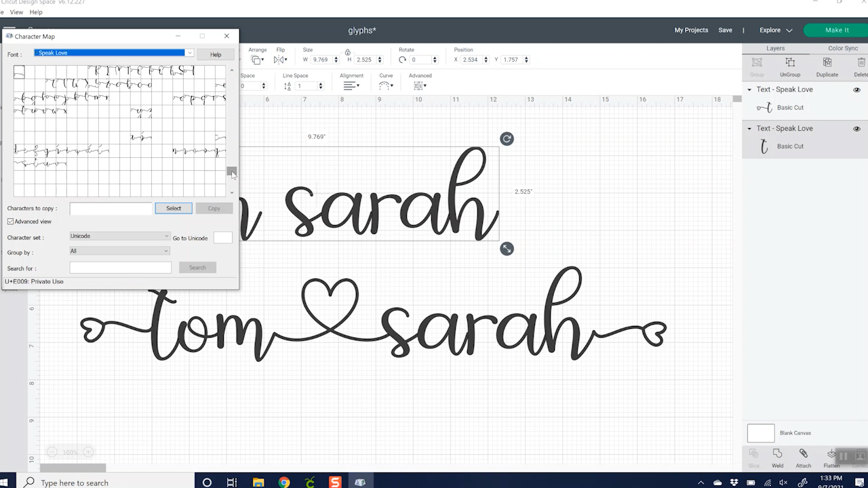Open Windows Start menu
This screenshot has height=488, width=868.
[x=4, y=482]
